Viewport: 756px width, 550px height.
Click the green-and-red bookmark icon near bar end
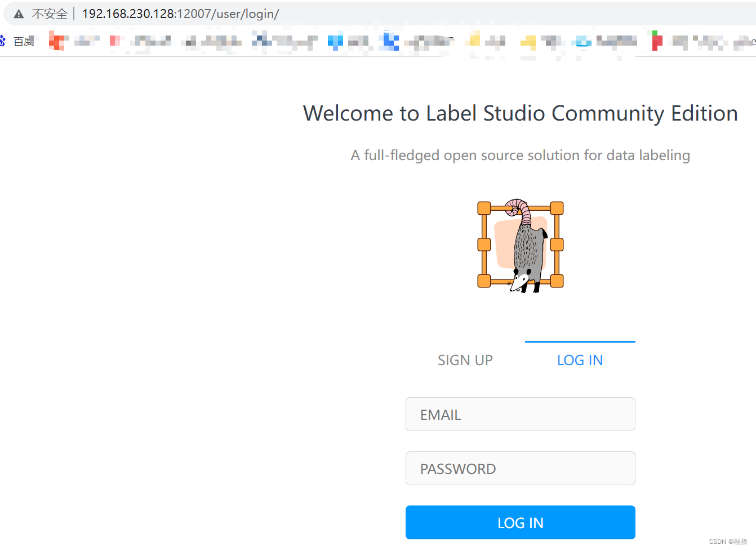[x=655, y=41]
